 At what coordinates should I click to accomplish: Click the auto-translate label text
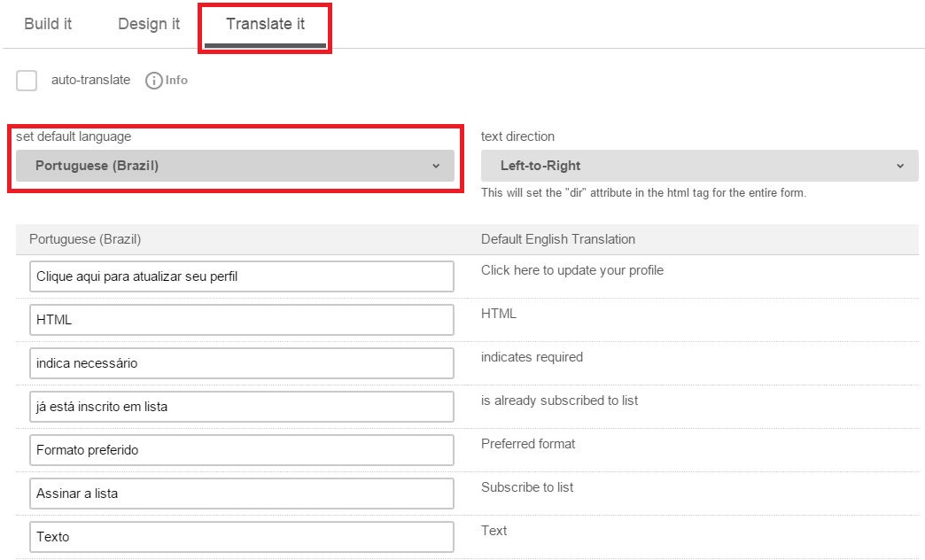[91, 80]
